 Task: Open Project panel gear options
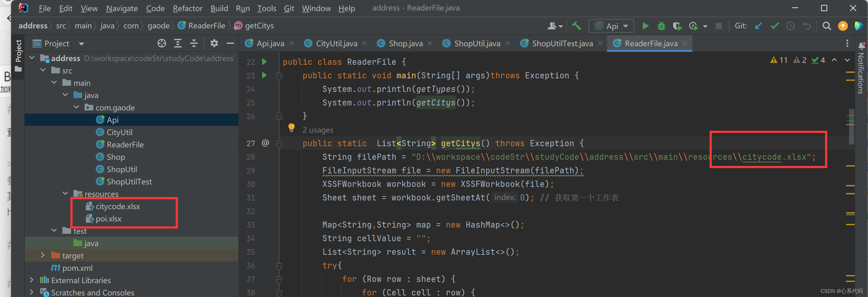(214, 43)
